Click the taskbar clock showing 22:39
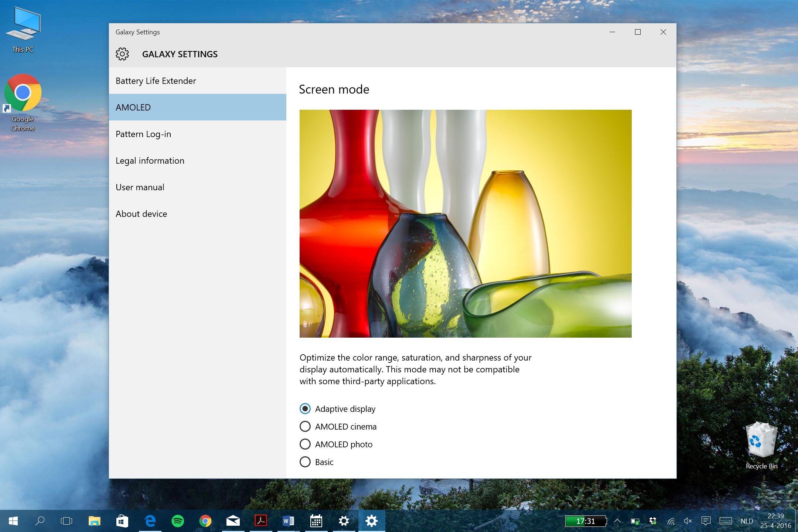The image size is (798, 532). point(775,521)
